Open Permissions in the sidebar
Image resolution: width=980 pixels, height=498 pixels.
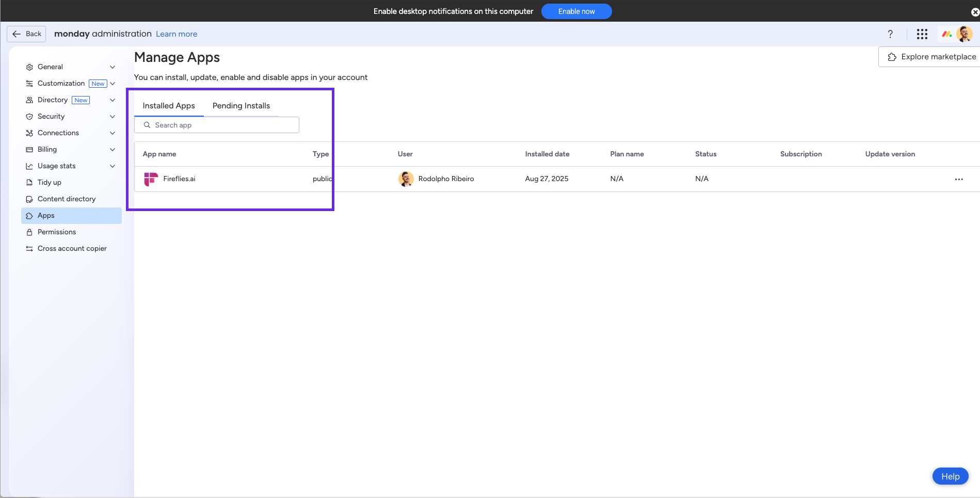pos(57,232)
